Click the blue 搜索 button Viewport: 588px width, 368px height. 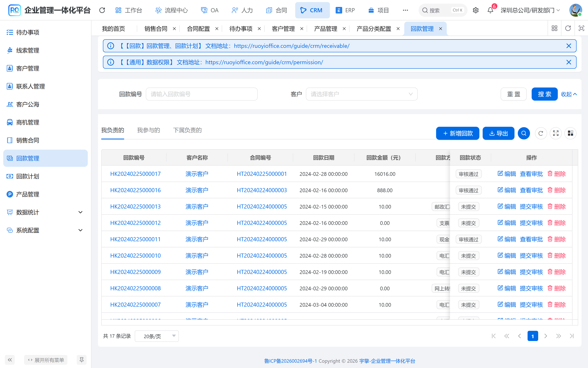[x=544, y=94]
